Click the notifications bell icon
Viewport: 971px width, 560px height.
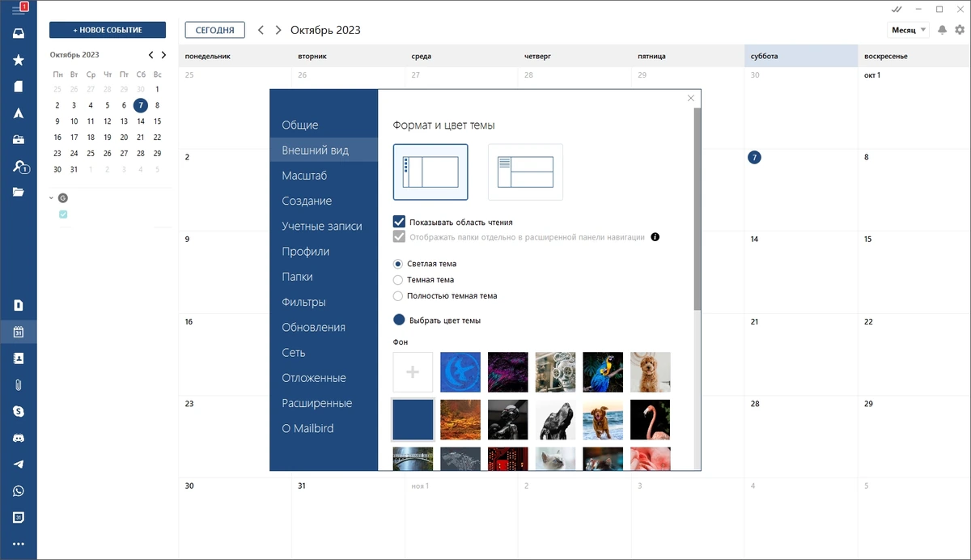(x=942, y=30)
